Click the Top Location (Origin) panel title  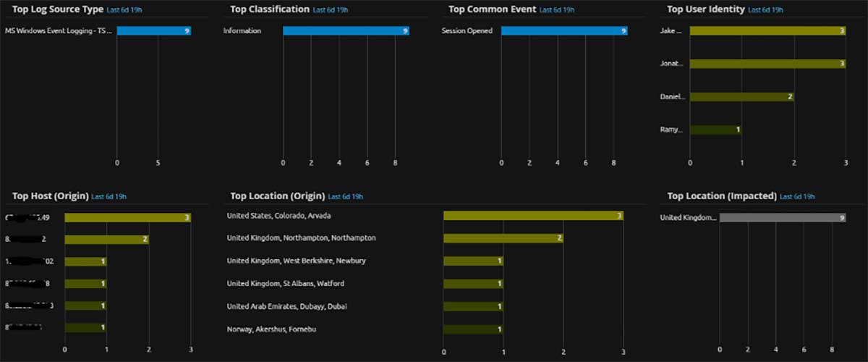pyautogui.click(x=277, y=196)
